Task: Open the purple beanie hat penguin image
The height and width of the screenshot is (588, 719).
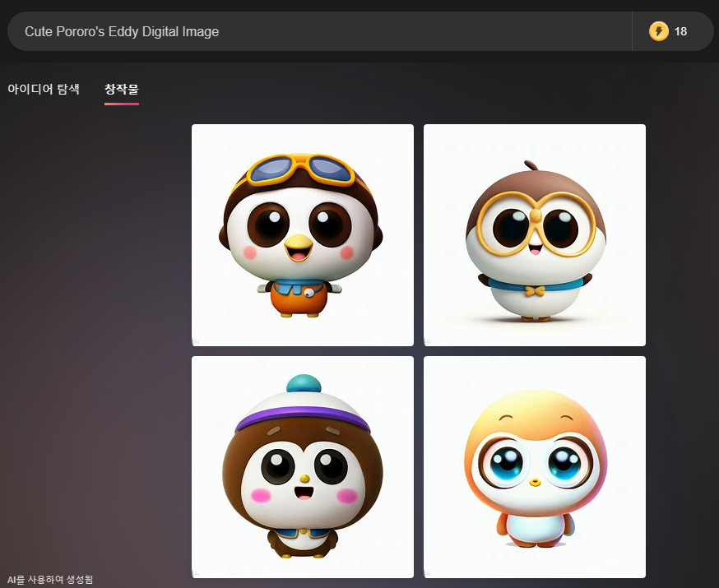Action: (303, 467)
